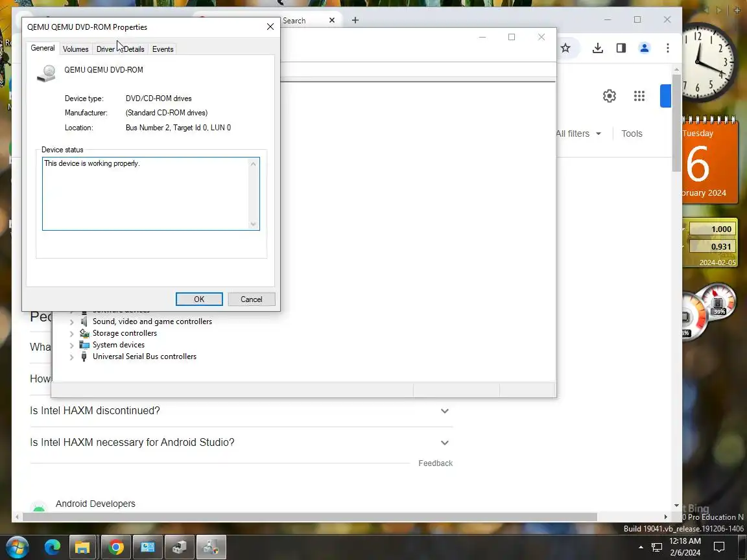The width and height of the screenshot is (747, 560).
Task: Expand Universal Serial Bus controllers node
Action: click(72, 356)
